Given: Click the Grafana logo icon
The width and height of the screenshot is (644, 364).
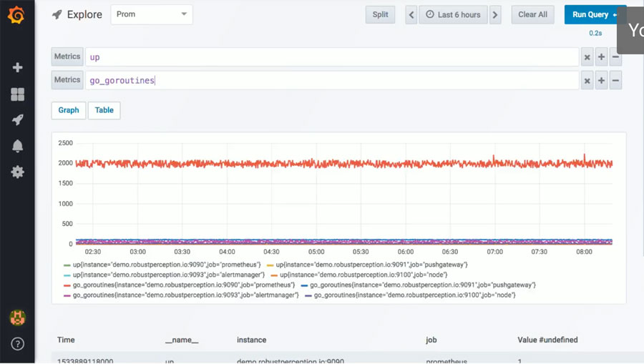Looking at the screenshot, I should 17,14.
